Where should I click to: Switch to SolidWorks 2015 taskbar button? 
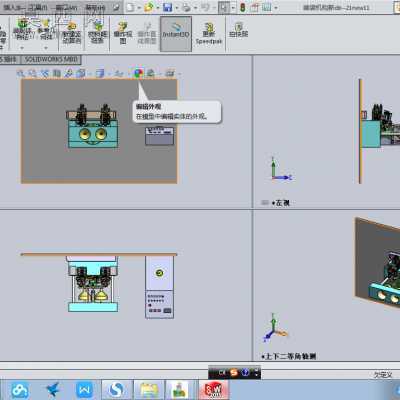pos(213,390)
